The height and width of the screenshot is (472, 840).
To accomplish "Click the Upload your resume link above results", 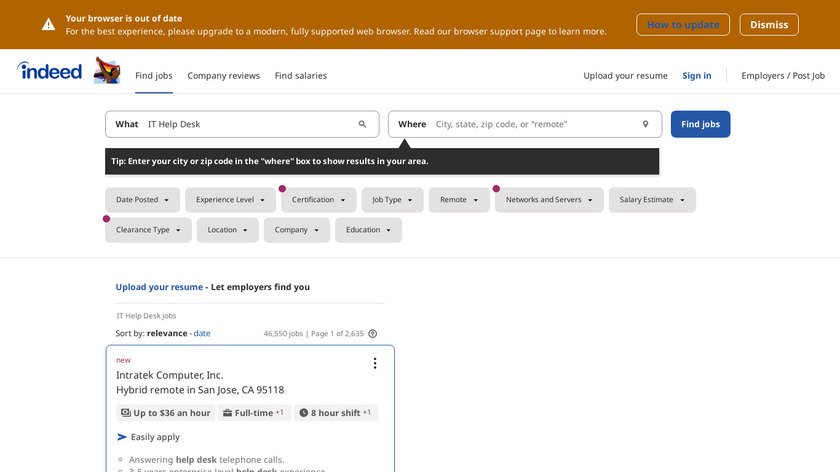I will (159, 287).
